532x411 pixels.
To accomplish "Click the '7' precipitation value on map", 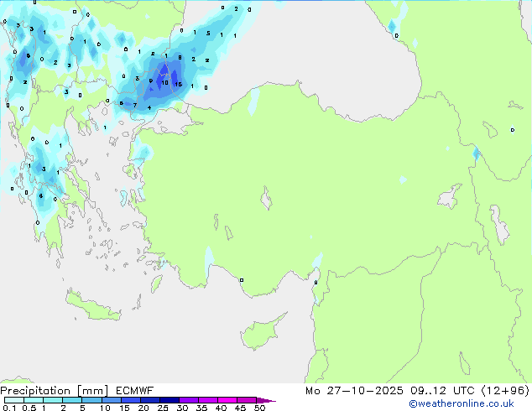I will click(x=135, y=105).
